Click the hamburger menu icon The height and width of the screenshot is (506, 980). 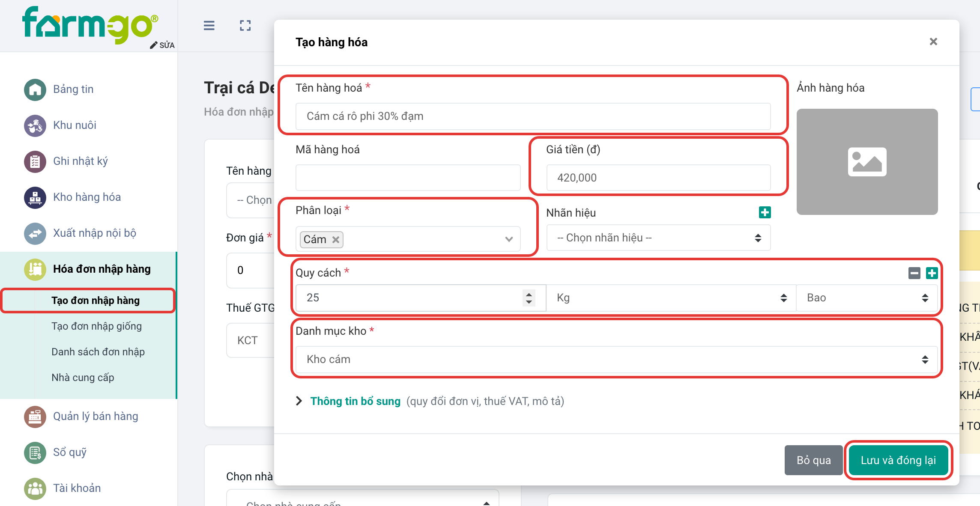(x=209, y=26)
